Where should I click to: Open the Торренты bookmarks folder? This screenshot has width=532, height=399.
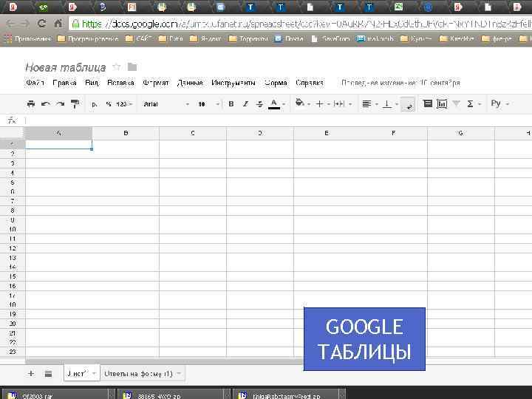click(x=249, y=38)
